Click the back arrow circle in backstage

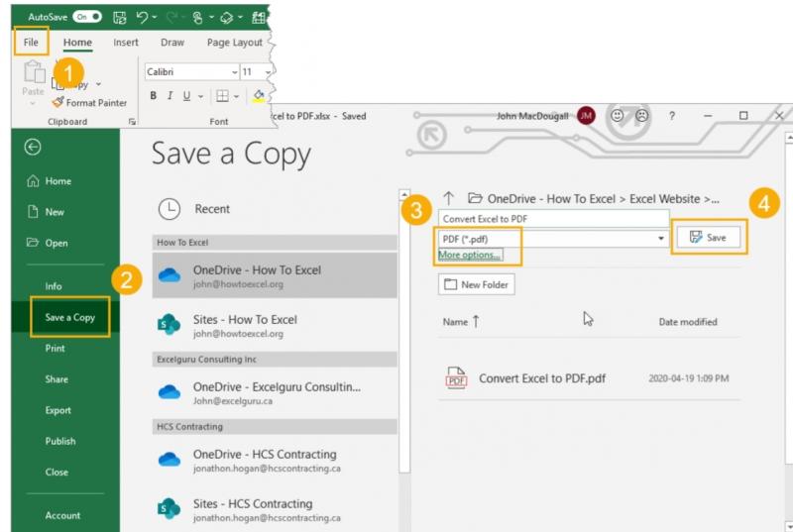click(x=33, y=147)
